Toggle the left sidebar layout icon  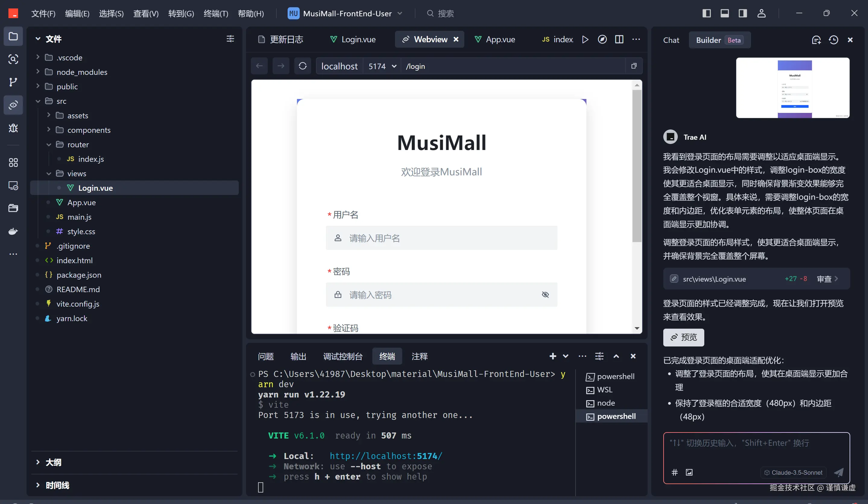pos(706,14)
